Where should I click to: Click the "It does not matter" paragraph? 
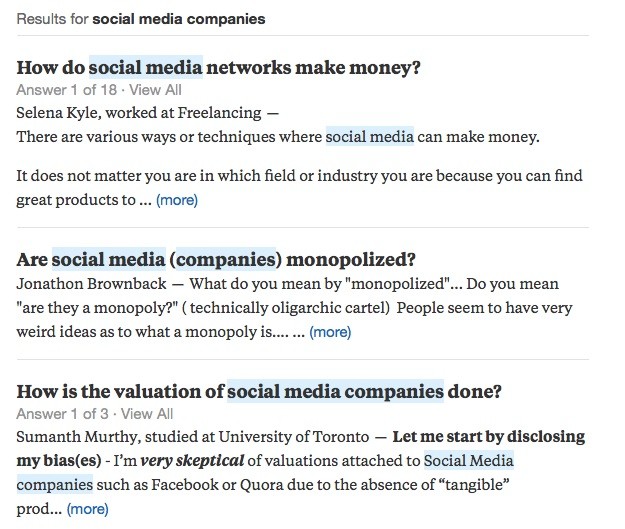(x=300, y=176)
